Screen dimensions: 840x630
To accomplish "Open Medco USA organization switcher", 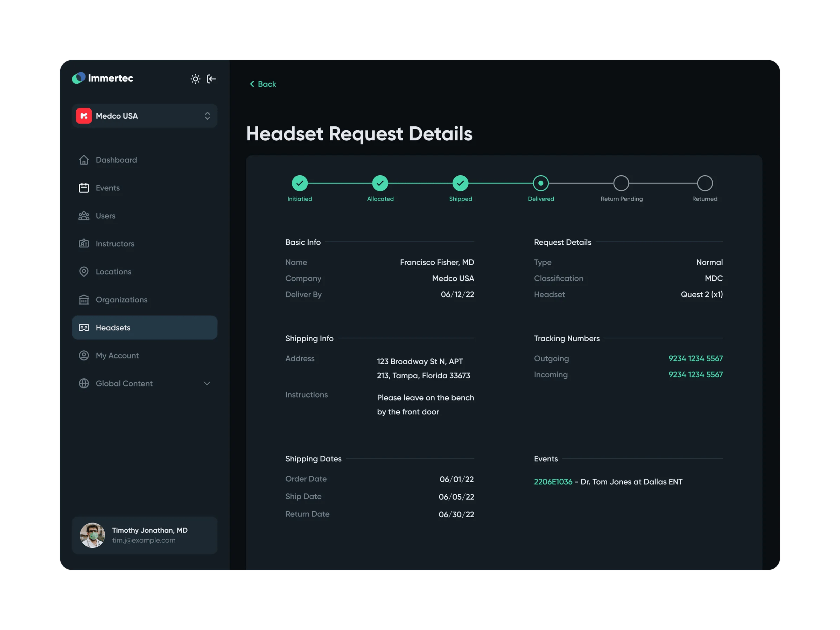I will click(x=144, y=116).
